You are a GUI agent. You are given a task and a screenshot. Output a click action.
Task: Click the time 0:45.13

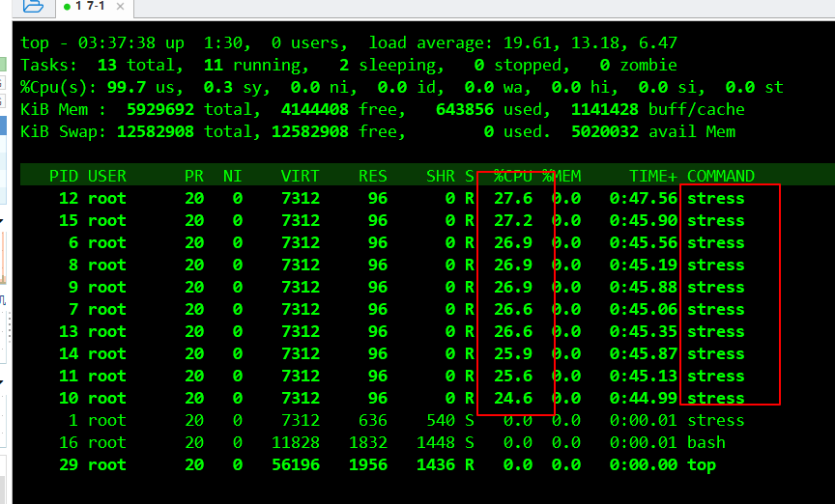click(x=644, y=377)
